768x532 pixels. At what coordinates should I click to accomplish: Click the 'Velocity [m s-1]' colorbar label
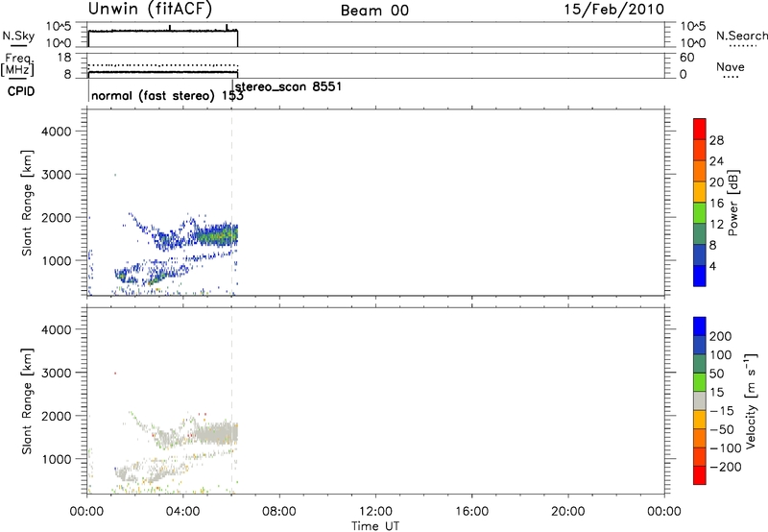(x=751, y=400)
